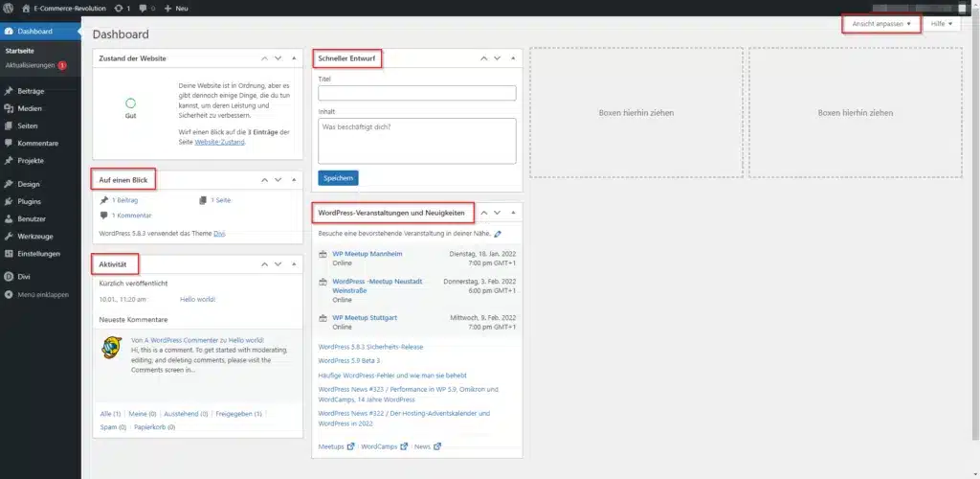Click the Seiten page icon in sidebar
This screenshot has width=980, height=479.
click(8, 125)
